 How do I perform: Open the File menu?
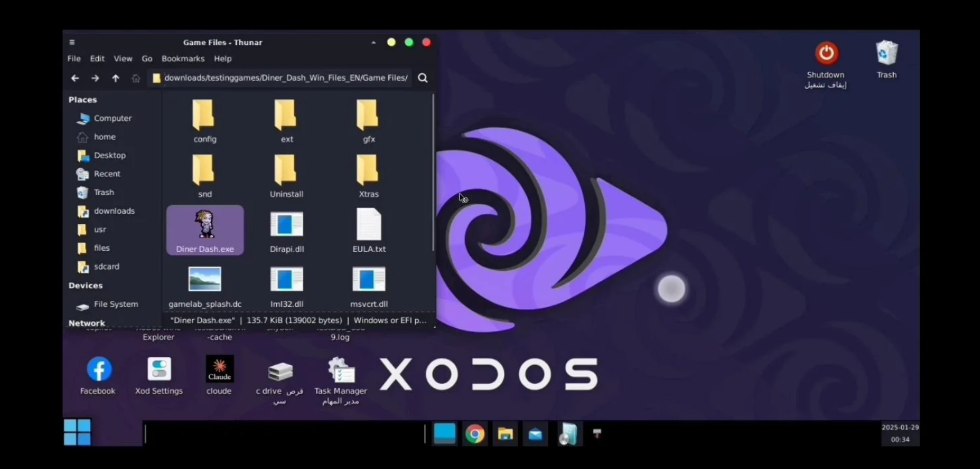pyautogui.click(x=74, y=59)
